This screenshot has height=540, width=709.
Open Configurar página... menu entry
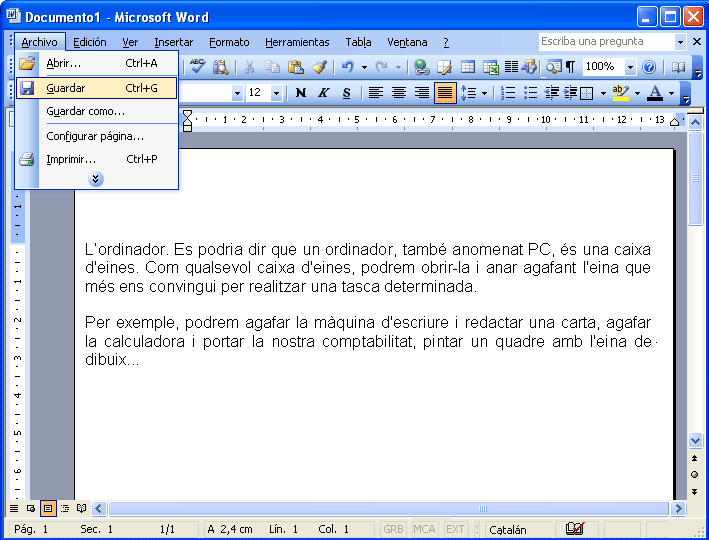coord(96,136)
